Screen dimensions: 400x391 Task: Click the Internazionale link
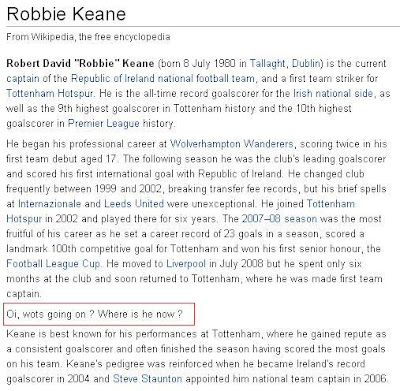49,204
